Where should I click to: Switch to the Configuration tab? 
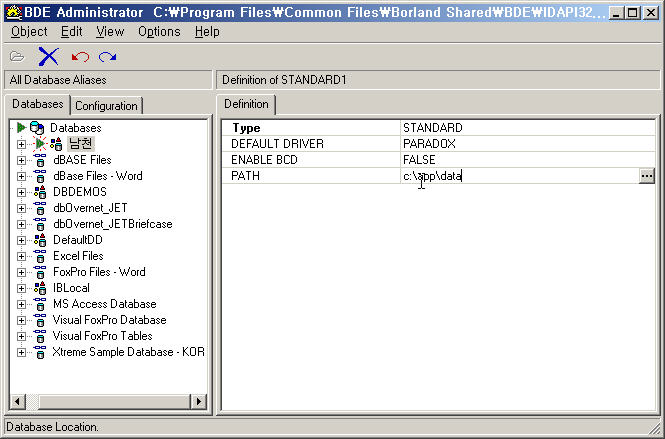point(106,106)
